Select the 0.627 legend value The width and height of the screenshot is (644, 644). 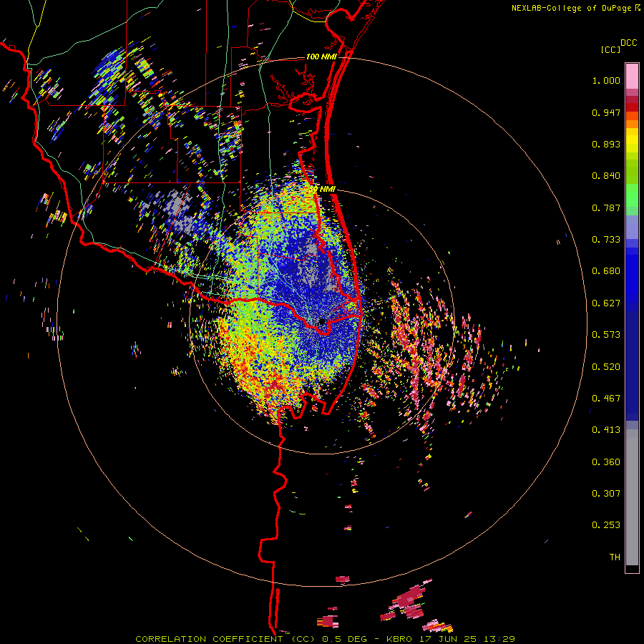click(x=606, y=303)
